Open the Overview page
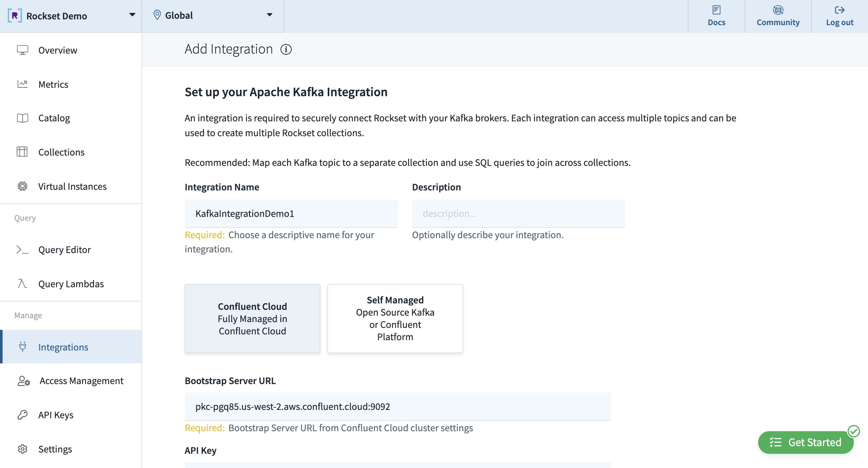The height and width of the screenshot is (468, 868). (57, 50)
